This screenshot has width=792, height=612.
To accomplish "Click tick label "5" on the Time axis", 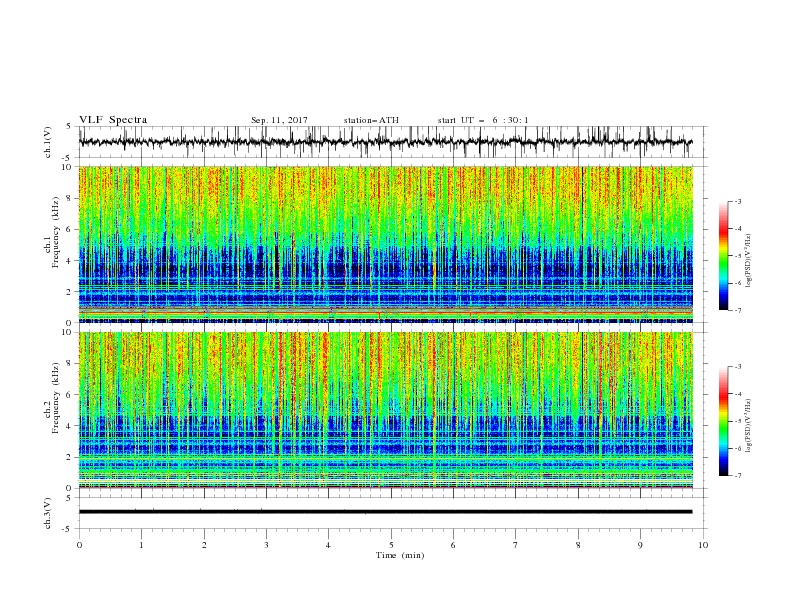I will pyautogui.click(x=391, y=545).
